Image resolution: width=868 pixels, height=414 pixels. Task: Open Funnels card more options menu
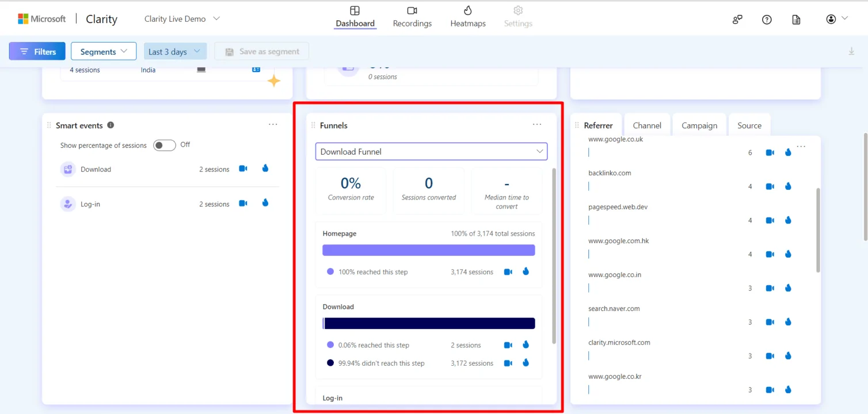tap(537, 125)
